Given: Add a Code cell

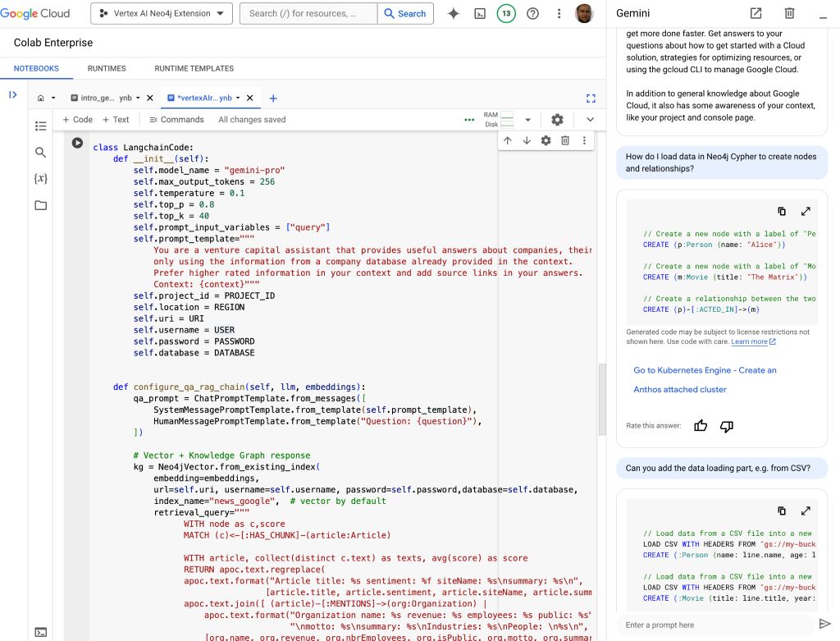Looking at the screenshot, I should [x=77, y=120].
